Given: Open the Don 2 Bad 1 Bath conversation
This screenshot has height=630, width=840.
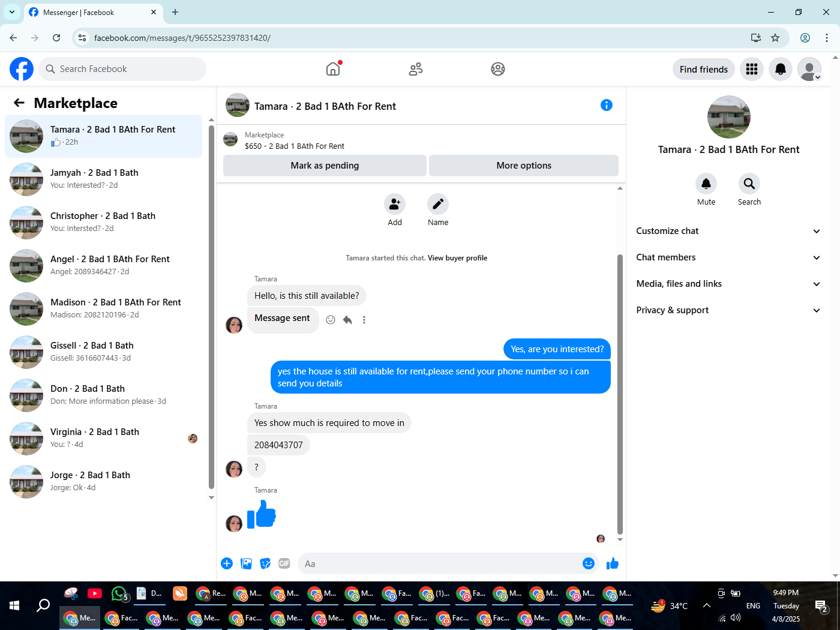Looking at the screenshot, I should (103, 395).
